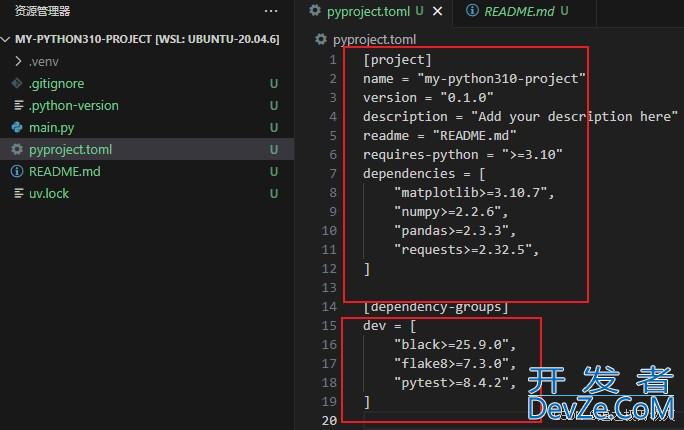The height and width of the screenshot is (430, 684).
Task: Select the pyproject.toml editor tab
Action: pos(368,12)
